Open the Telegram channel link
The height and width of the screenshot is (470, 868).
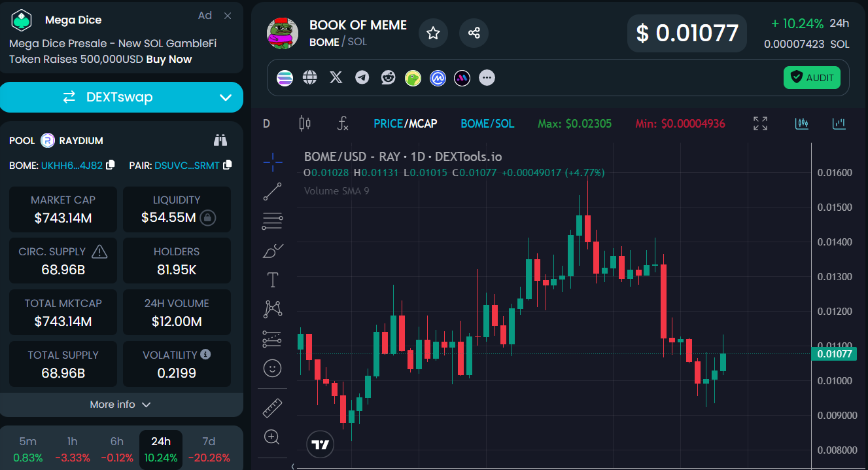(362, 78)
